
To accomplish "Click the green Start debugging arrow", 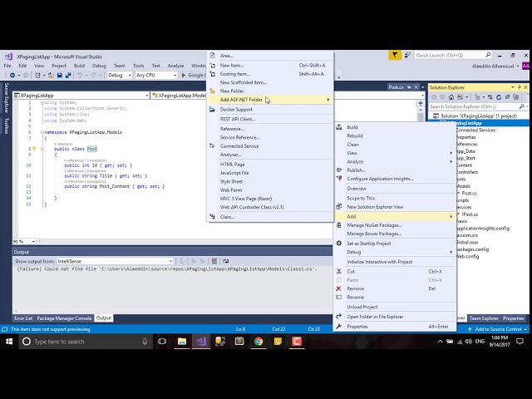I will click(184, 75).
